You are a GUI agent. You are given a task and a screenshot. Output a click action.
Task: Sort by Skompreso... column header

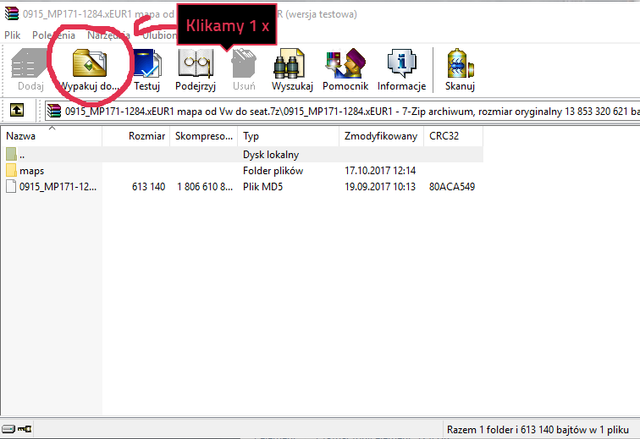tap(204, 136)
